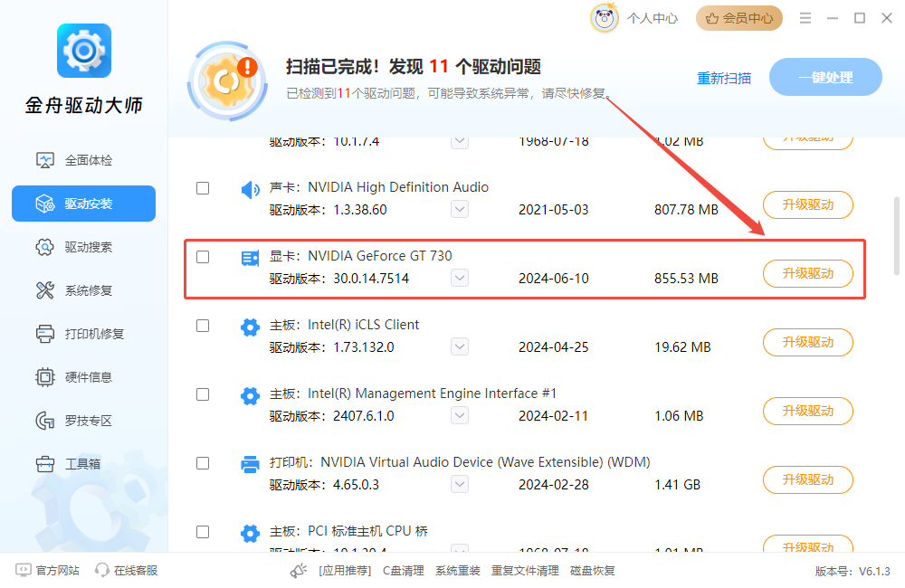The height and width of the screenshot is (588, 905).
Task: Open the 全面体检 section
Action: (83, 160)
